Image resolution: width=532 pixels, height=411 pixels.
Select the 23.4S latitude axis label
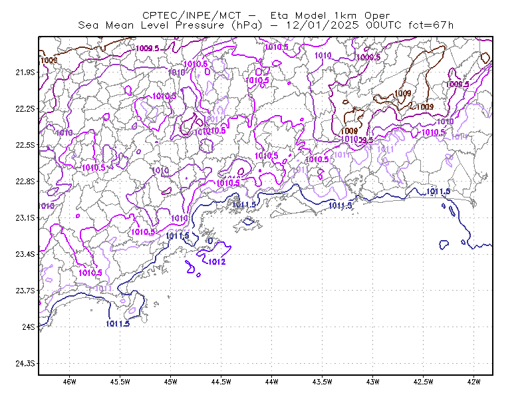(x=25, y=254)
